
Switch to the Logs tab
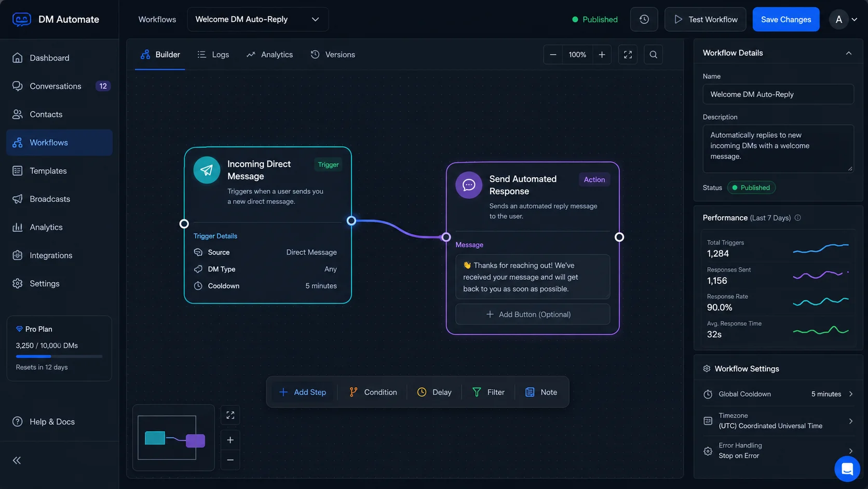213,55
